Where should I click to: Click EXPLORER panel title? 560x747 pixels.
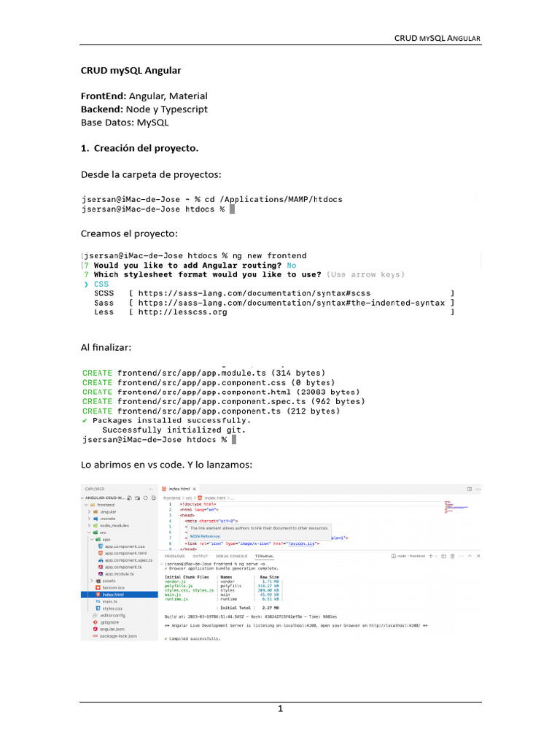(95, 489)
